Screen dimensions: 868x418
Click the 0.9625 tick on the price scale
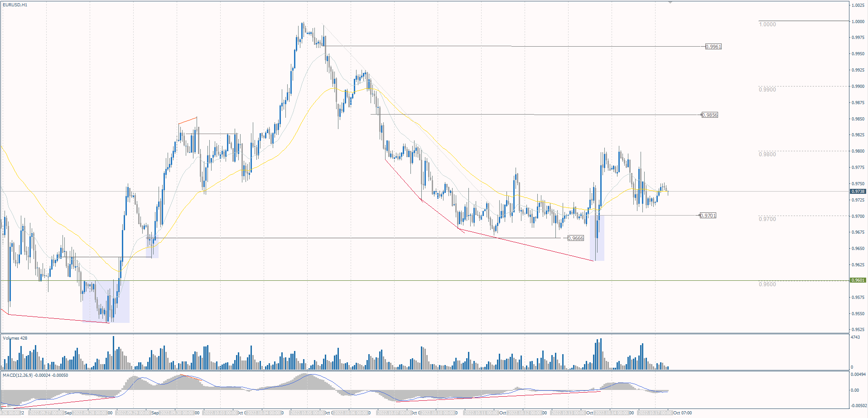858,265
